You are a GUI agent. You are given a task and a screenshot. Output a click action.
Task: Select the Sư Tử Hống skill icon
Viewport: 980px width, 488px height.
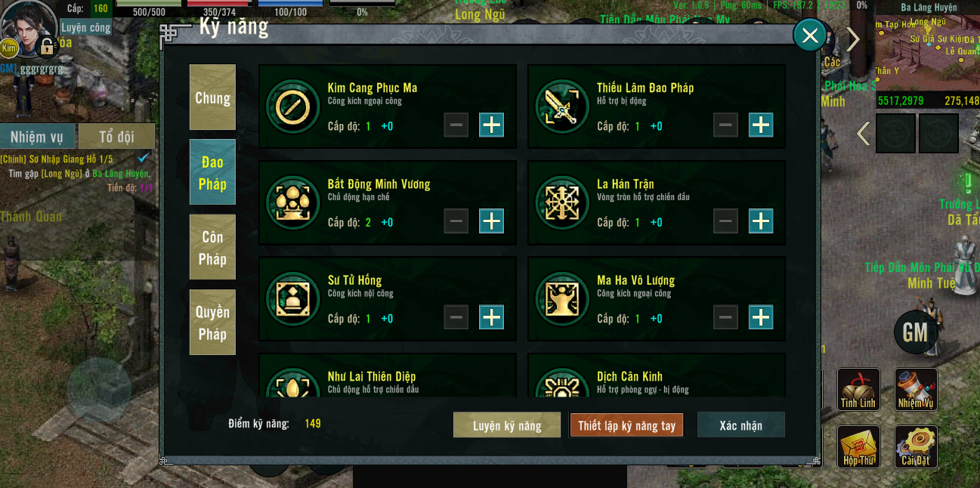click(293, 298)
